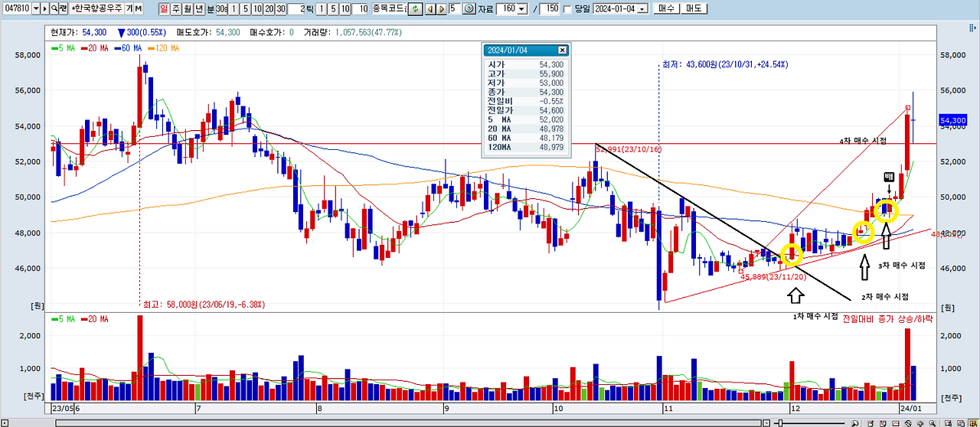Click the chart settings icon with red mark
This screenshot has width=980, height=427.
click(x=883, y=423)
